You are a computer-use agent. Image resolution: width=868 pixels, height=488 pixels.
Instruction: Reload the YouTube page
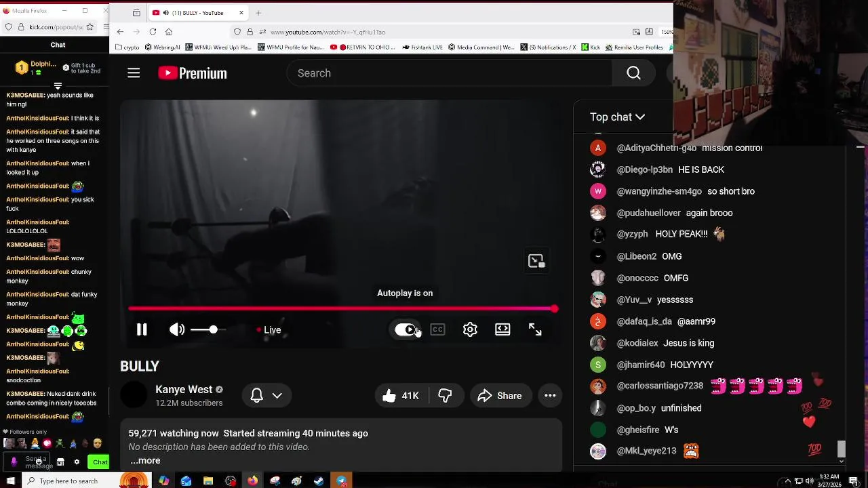coord(153,32)
